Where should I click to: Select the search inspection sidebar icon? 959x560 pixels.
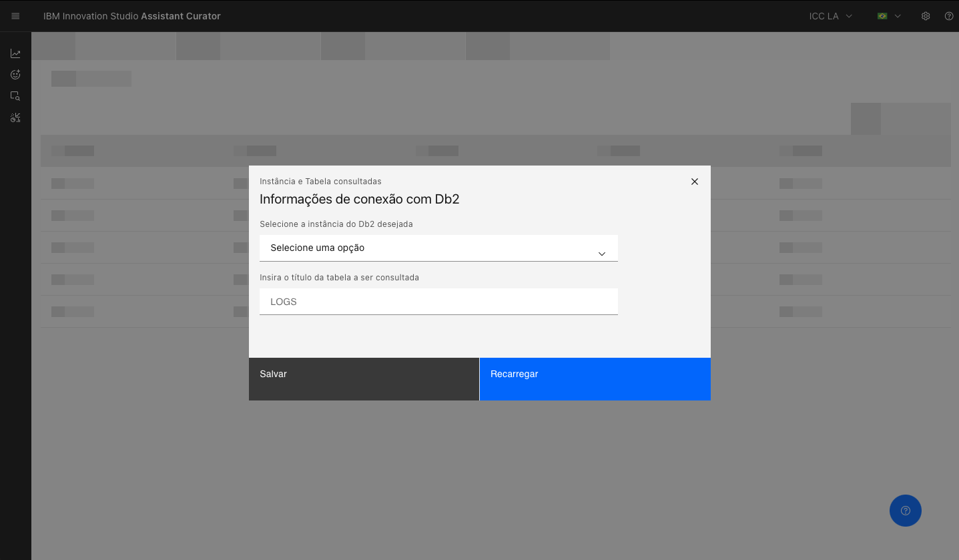[15, 95]
